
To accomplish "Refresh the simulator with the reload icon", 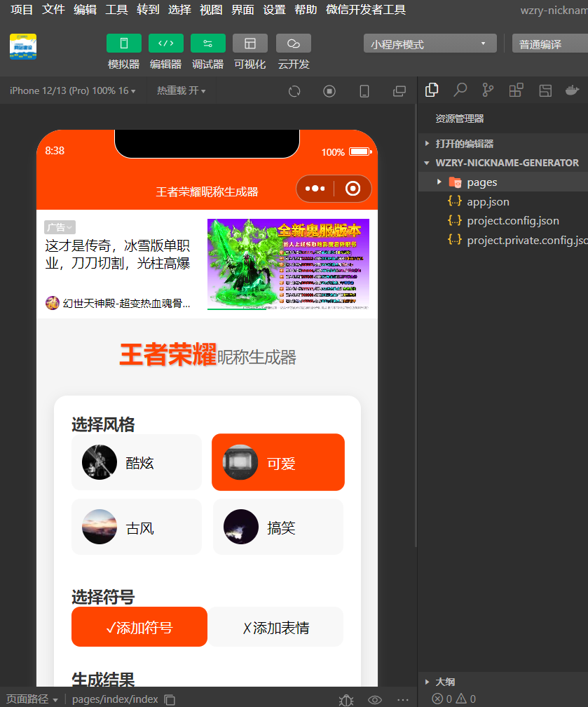I will (x=294, y=91).
